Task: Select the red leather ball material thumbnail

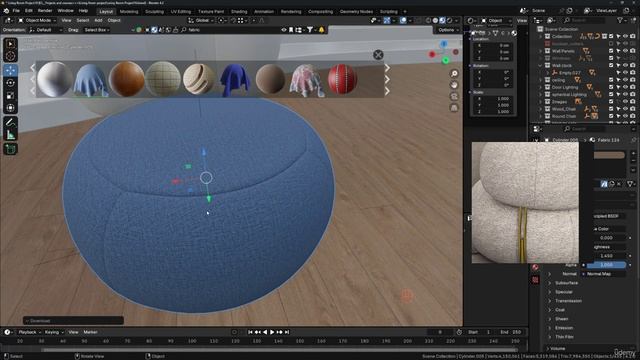Action: click(x=342, y=79)
